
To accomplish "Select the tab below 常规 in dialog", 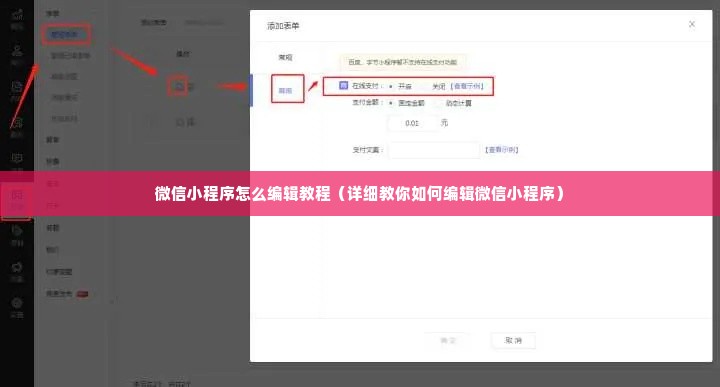I will coord(285,90).
